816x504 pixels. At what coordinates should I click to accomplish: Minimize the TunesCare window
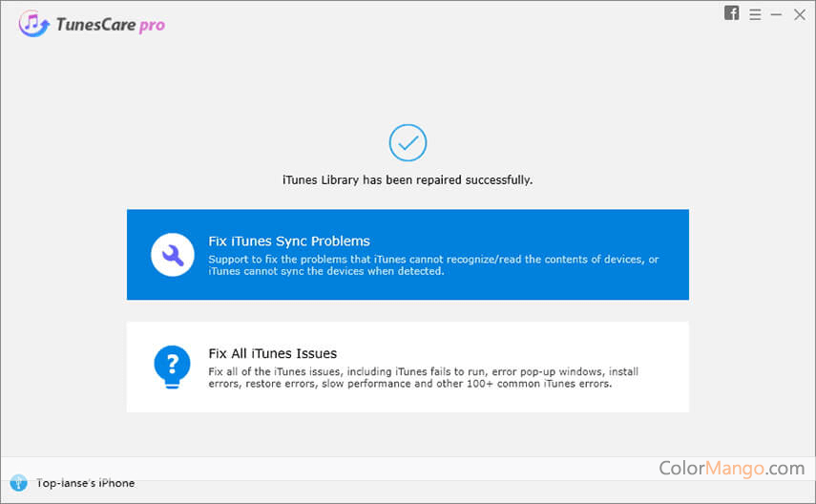point(777,14)
